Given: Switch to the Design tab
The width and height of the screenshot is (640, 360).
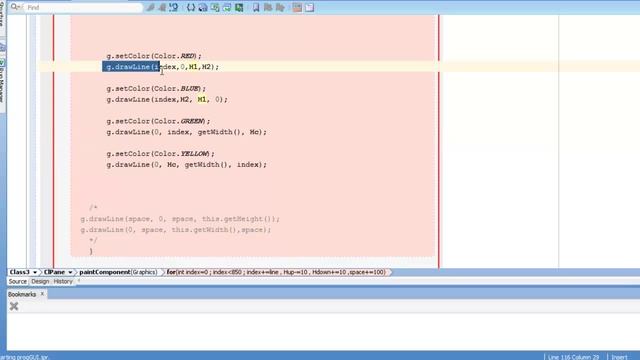Looking at the screenshot, I should [x=40, y=281].
